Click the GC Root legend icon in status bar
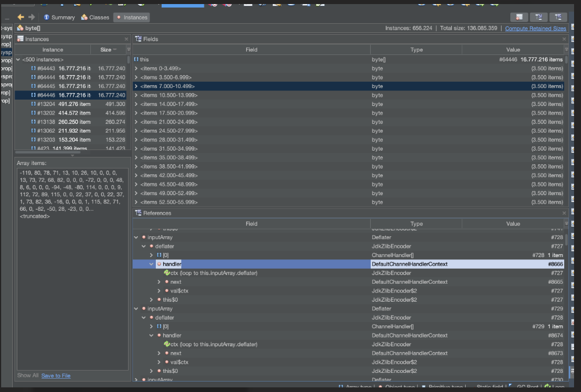 pyautogui.click(x=509, y=387)
